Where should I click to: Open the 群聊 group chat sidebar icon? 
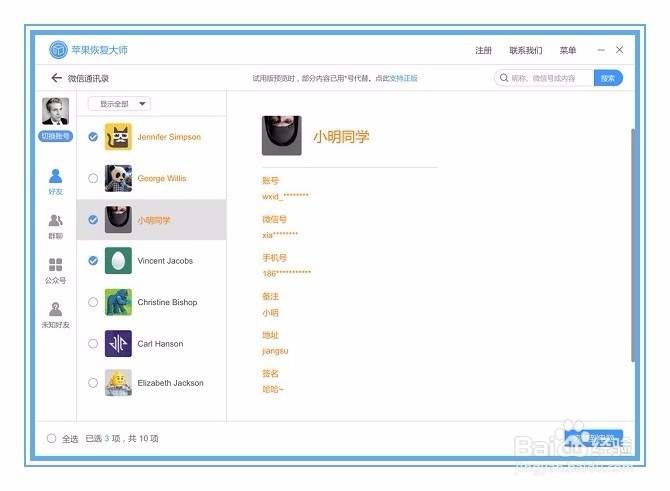pos(56,226)
